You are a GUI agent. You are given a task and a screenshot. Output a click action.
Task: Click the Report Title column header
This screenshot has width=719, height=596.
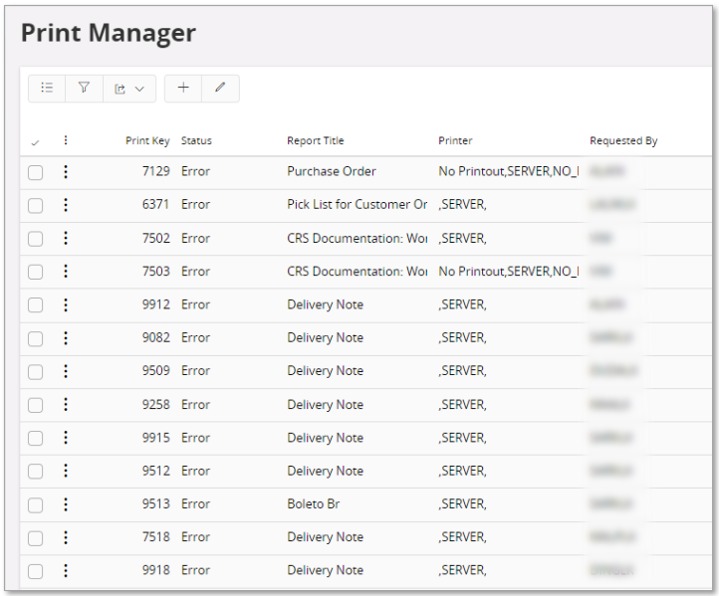pos(315,141)
